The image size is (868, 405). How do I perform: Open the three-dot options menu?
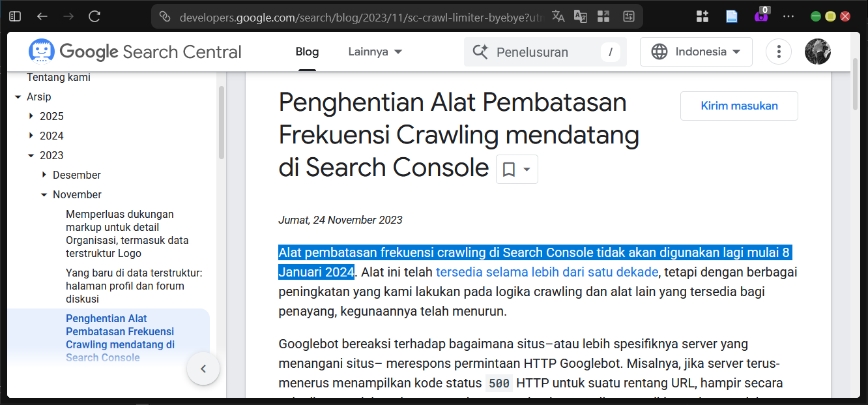click(778, 51)
